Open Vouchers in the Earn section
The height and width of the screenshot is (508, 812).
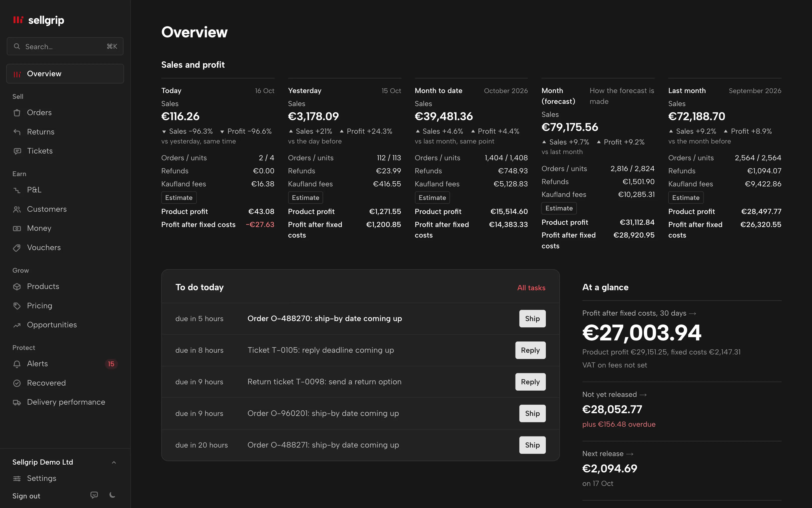pyautogui.click(x=65, y=247)
